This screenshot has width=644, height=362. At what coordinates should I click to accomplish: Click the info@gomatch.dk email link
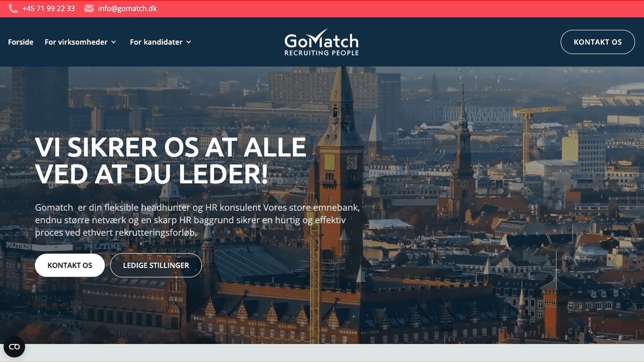pyautogui.click(x=127, y=8)
